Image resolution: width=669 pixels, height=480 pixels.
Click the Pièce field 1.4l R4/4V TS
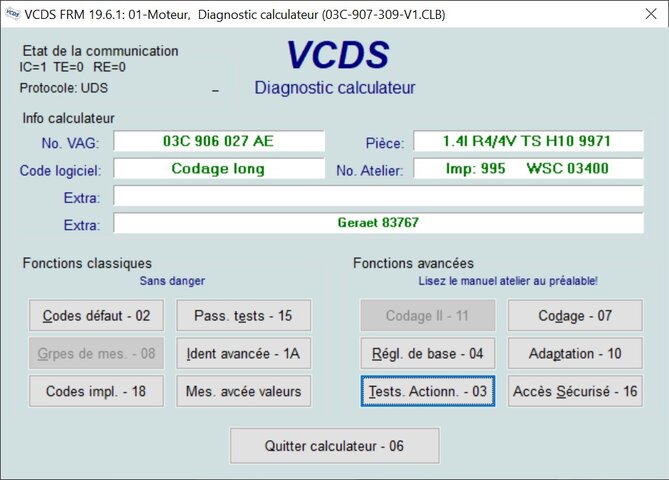coord(528,141)
